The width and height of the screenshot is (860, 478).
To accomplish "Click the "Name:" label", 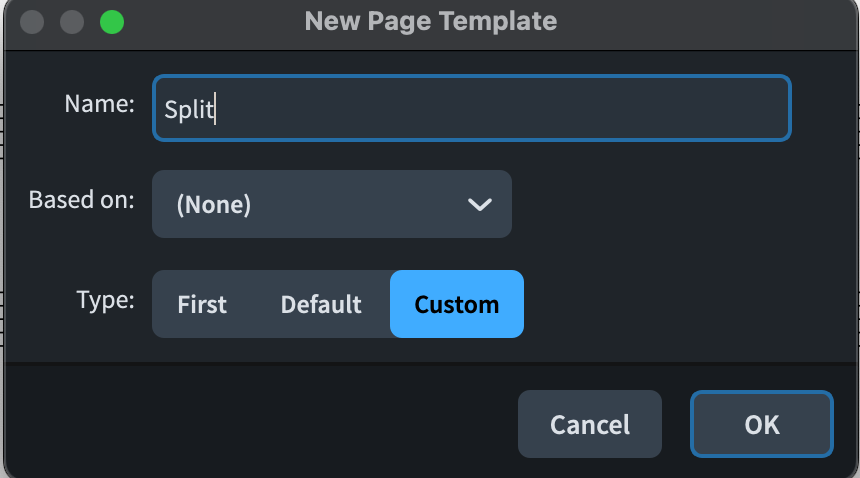I will coord(99,103).
